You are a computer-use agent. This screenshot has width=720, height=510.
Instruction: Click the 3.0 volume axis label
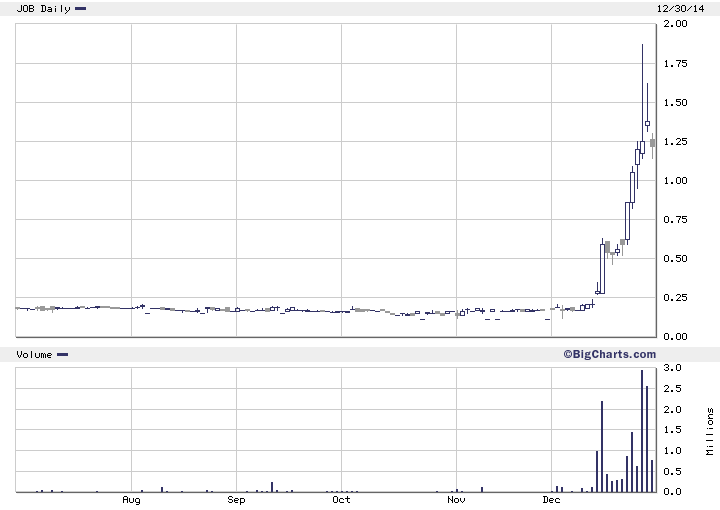(672, 368)
